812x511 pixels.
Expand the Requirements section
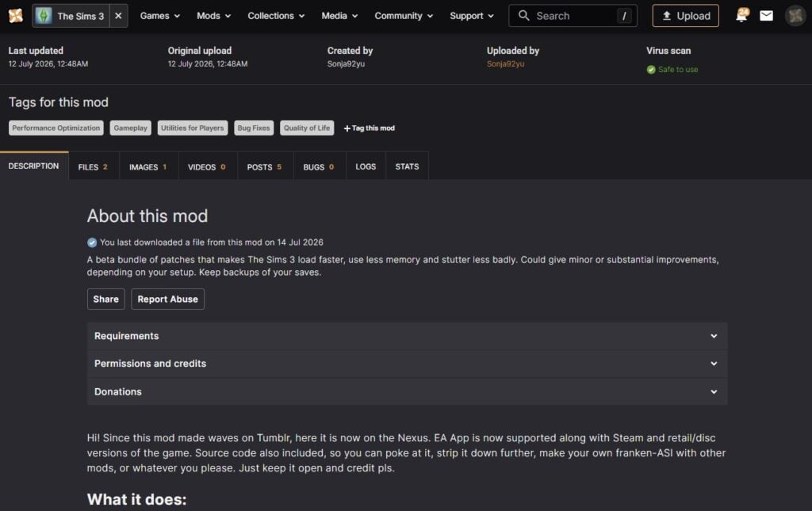click(x=407, y=336)
